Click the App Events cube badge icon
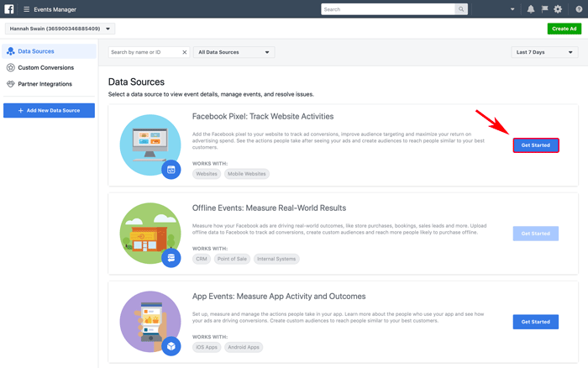This screenshot has width=588, height=368. click(x=171, y=346)
